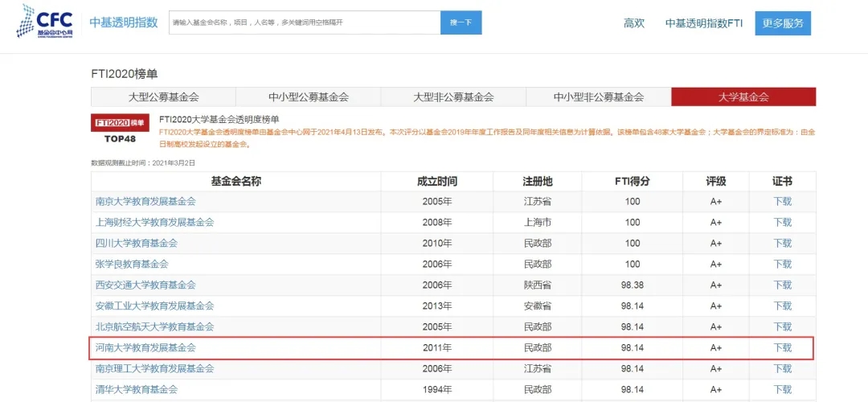Click the 98.38 score for 西安交通大学
This screenshot has width=868, height=402.
pos(633,285)
